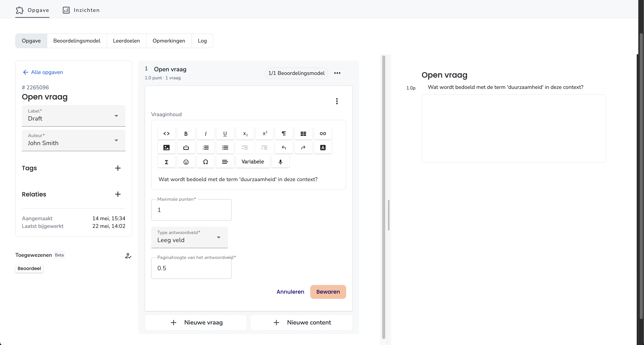
Task: Switch to the Inzichten top navigation tab
Action: tap(81, 10)
